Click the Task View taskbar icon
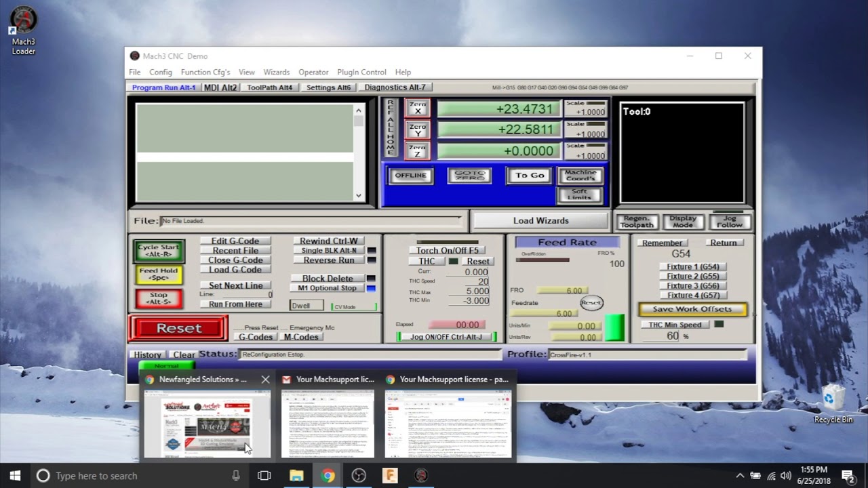868x488 pixels. (264, 476)
